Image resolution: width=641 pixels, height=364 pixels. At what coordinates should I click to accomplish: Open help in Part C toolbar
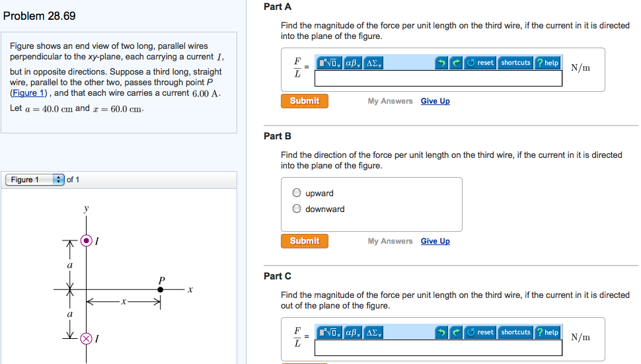tap(548, 332)
